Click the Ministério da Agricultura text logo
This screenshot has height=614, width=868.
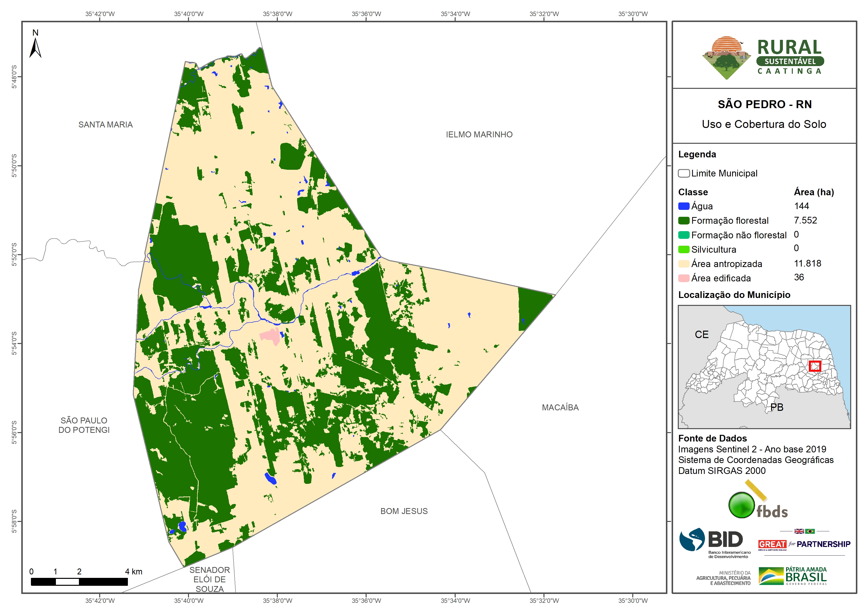723,578
